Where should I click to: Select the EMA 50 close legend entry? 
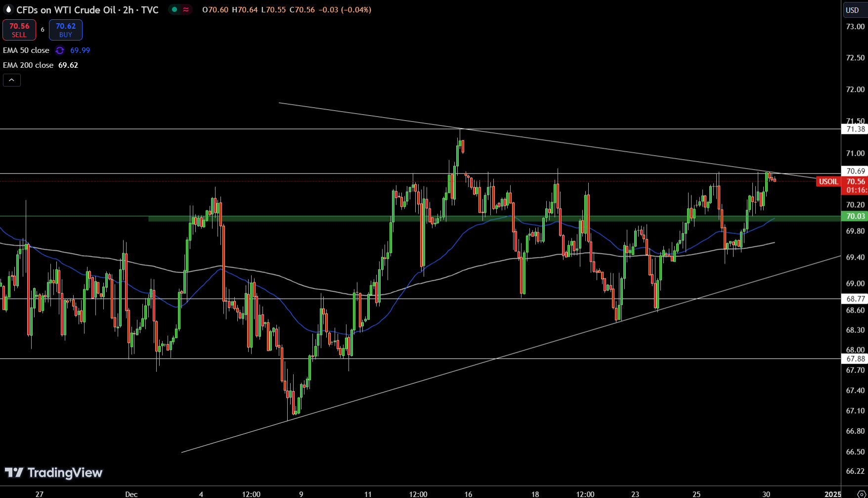[26, 50]
